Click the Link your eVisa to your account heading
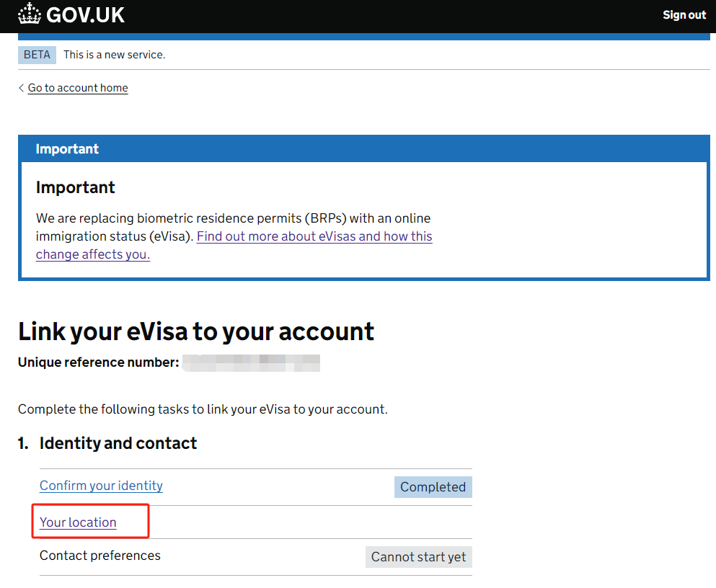Image resolution: width=716 pixels, height=588 pixels. 196,331
